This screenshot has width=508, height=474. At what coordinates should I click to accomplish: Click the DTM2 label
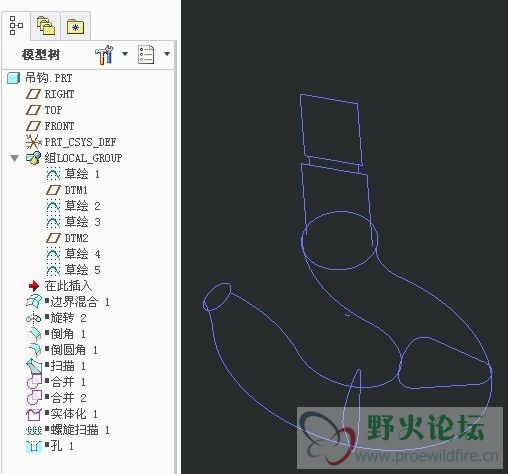pos(76,238)
